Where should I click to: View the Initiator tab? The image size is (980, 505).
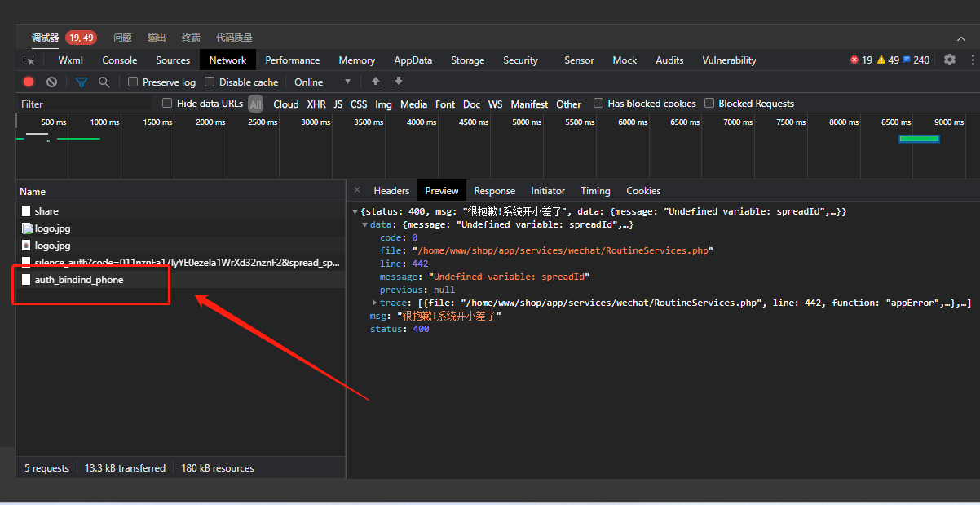548,190
